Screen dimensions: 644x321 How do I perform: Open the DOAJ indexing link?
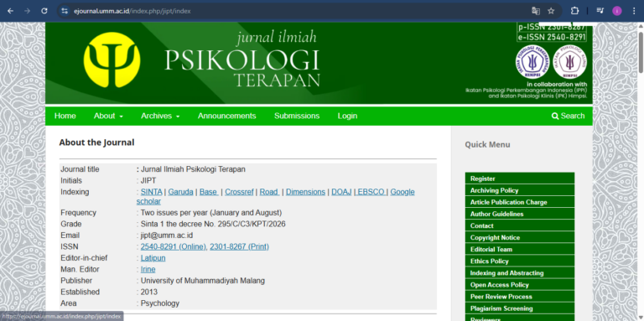[342, 192]
